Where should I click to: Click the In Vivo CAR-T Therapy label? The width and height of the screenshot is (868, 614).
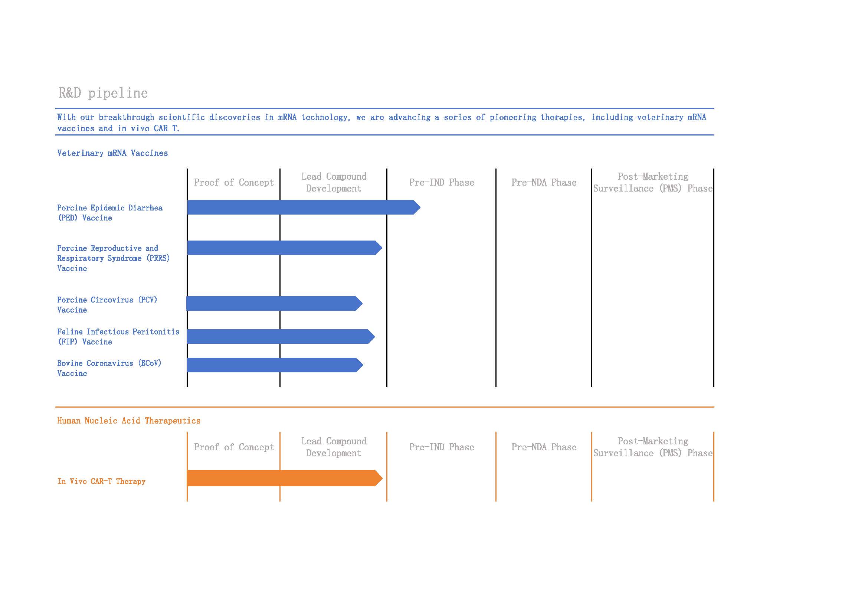pyautogui.click(x=101, y=481)
